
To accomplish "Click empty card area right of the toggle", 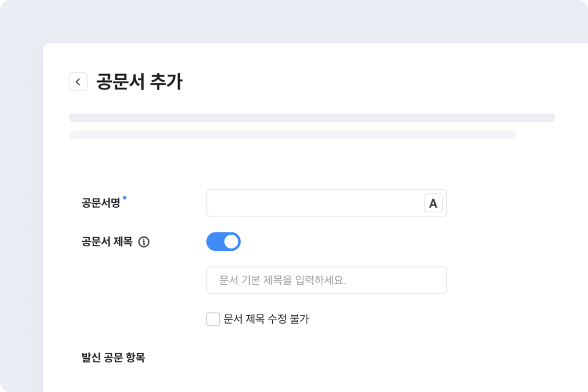I will click(x=402, y=242).
